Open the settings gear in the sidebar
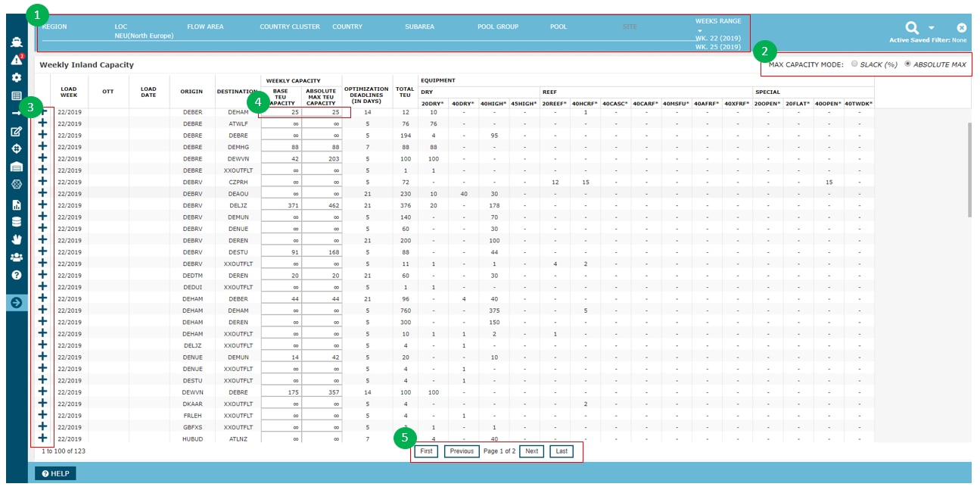The image size is (980, 490). (16, 78)
